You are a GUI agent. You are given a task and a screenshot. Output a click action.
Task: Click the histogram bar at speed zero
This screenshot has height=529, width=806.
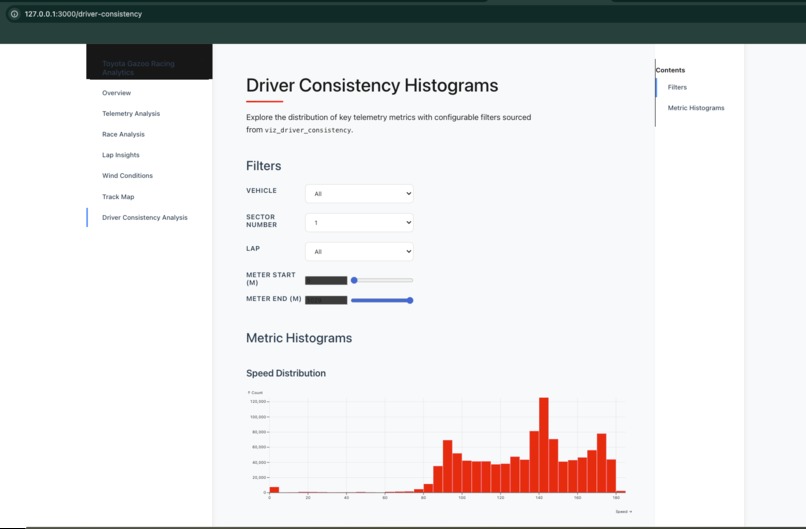click(274, 489)
